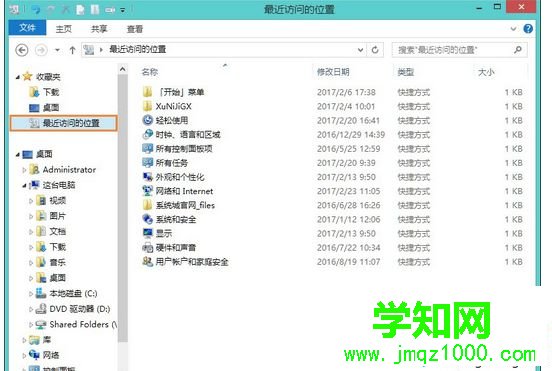This screenshot has height=371, width=552.
Task: Sort by the 修改日期 column header
Action: (333, 72)
